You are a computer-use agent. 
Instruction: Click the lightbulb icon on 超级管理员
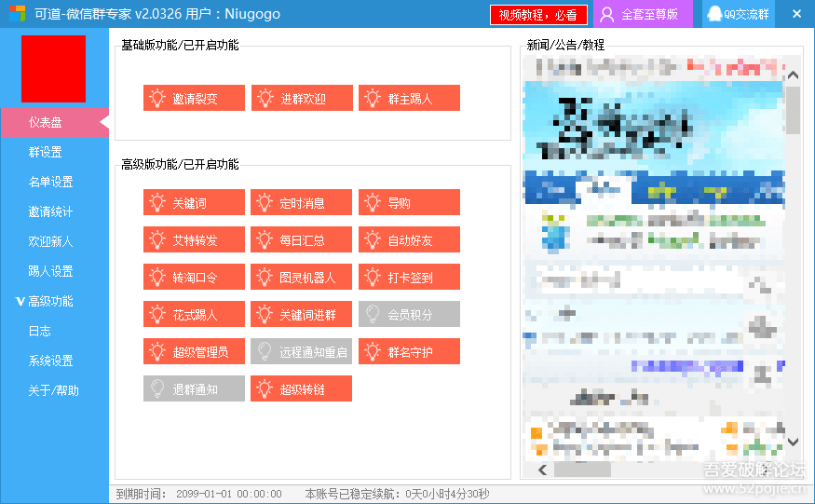click(x=157, y=351)
